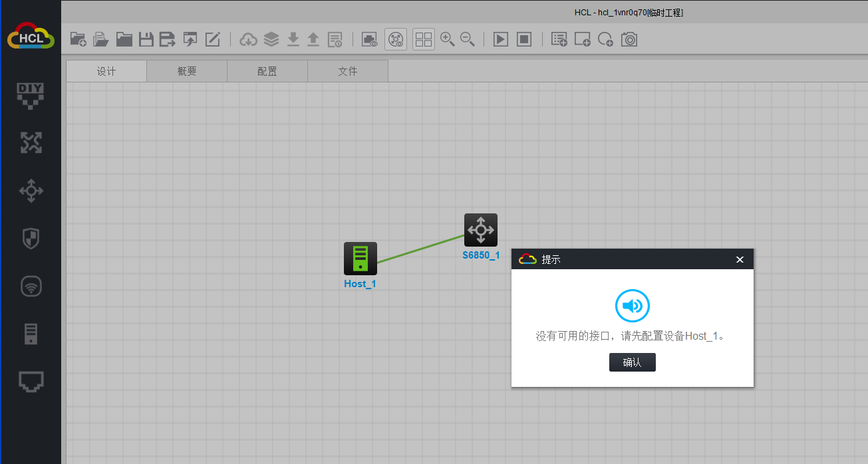868x464 pixels.
Task: Click the Host_1 device label
Action: [x=360, y=284]
